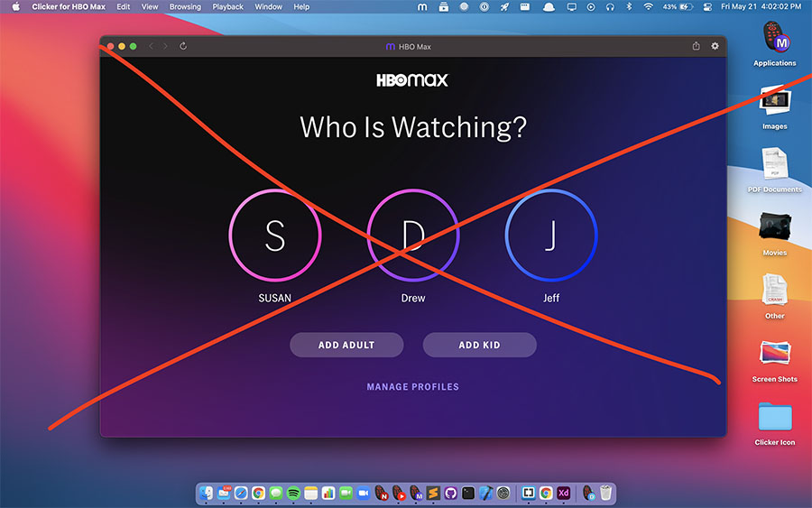
Task: Launch Spotify from the dock
Action: [x=293, y=493]
